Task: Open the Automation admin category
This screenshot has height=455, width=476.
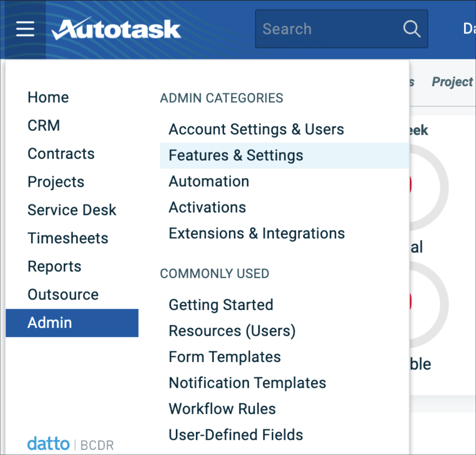Action: point(209,181)
